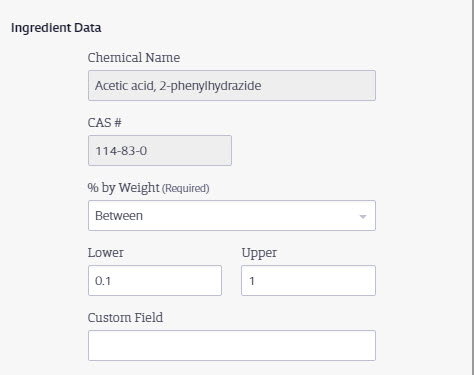The height and width of the screenshot is (375, 474).
Task: Select the 114-83-0 CAS value
Action: click(x=121, y=151)
